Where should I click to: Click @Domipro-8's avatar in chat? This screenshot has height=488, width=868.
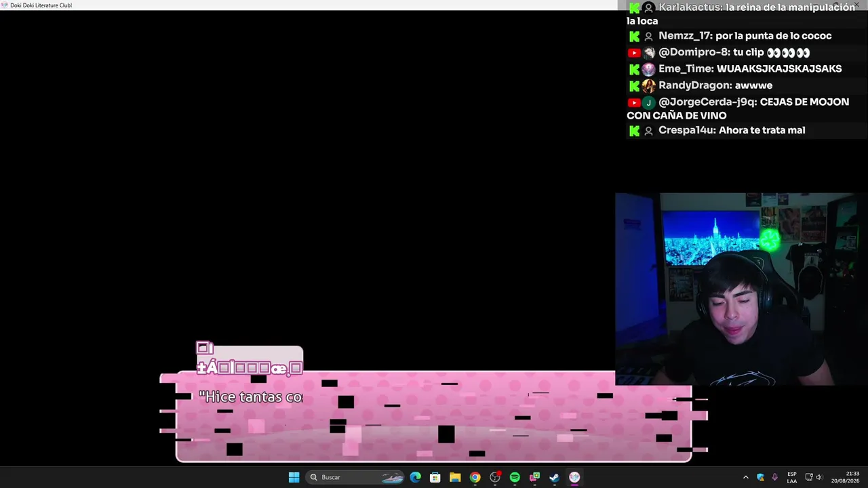coord(649,53)
